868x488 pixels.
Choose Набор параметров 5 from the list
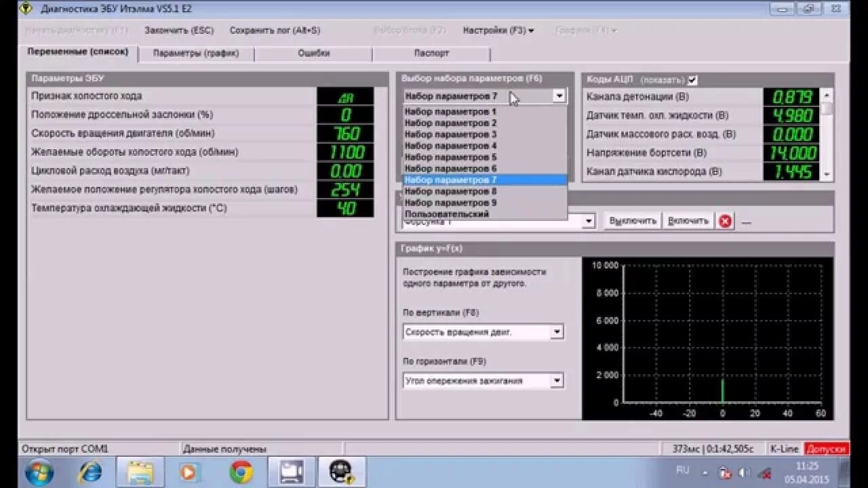(x=485, y=157)
